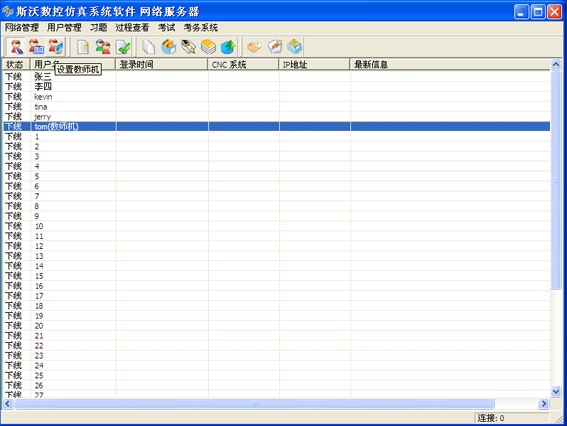The height and width of the screenshot is (426, 567).
Task: Click the vertical scrollbar down arrow
Action: 556,391
